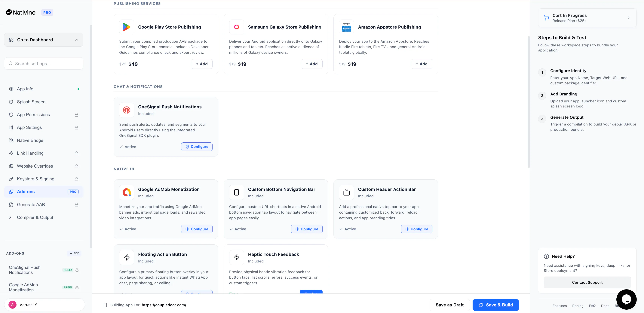This screenshot has height=313, width=644.
Task: Click the Keystore & Signing lock icon
Action: click(x=76, y=179)
